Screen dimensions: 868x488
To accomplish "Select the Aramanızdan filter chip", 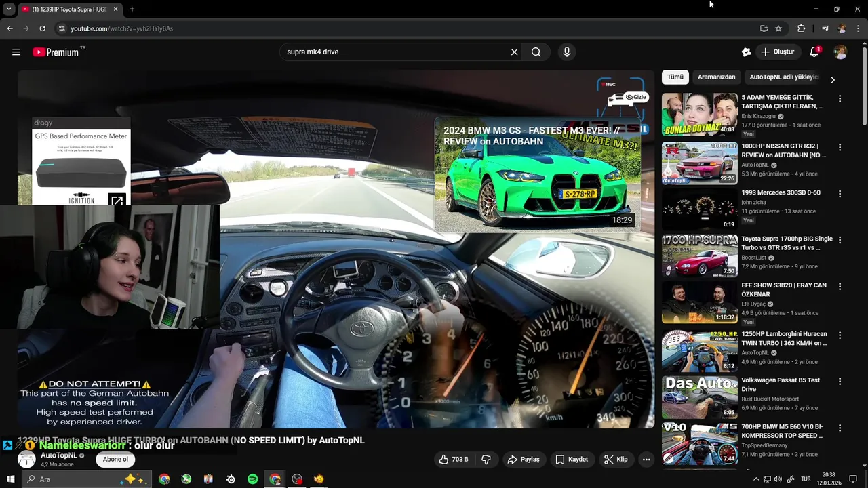I will point(716,77).
